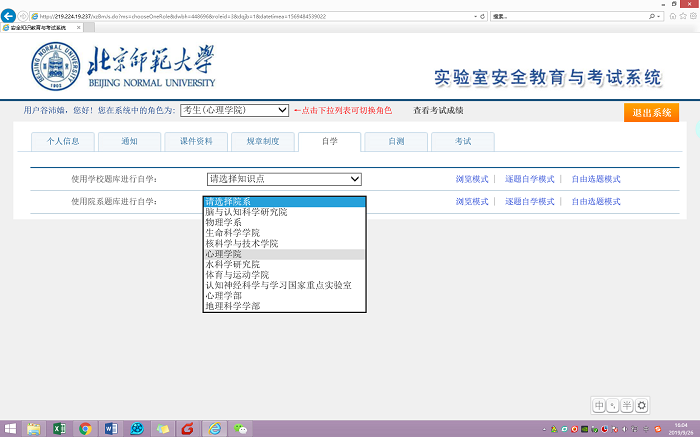This screenshot has height=437, width=700.
Task: Switch to the 规章制度 tab
Action: (269, 142)
